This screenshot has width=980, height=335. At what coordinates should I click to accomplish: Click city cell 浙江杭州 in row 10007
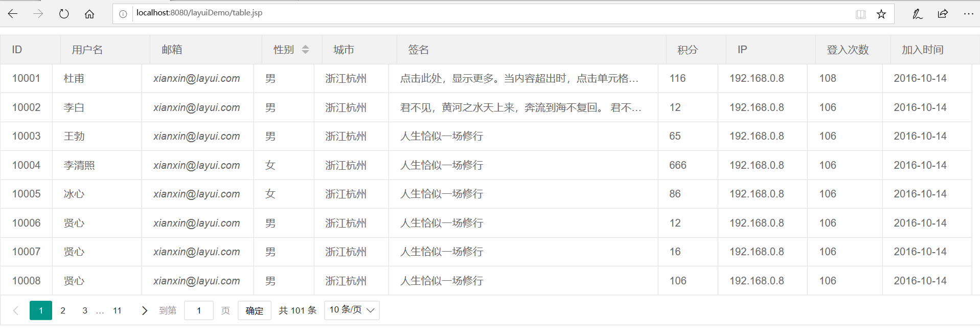tap(352, 252)
